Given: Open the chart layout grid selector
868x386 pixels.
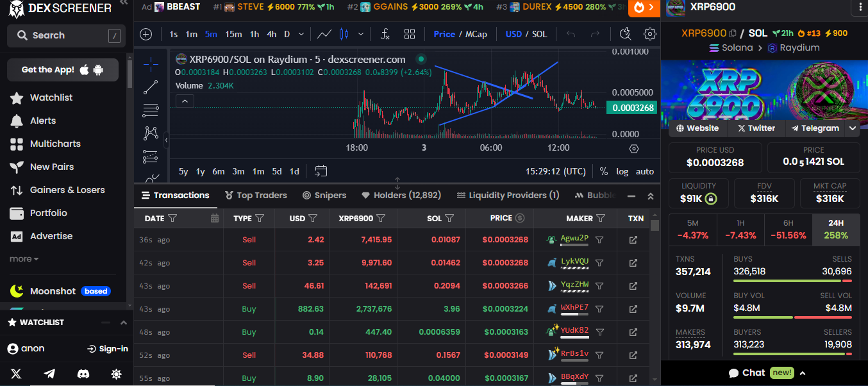Looking at the screenshot, I should tap(410, 34).
